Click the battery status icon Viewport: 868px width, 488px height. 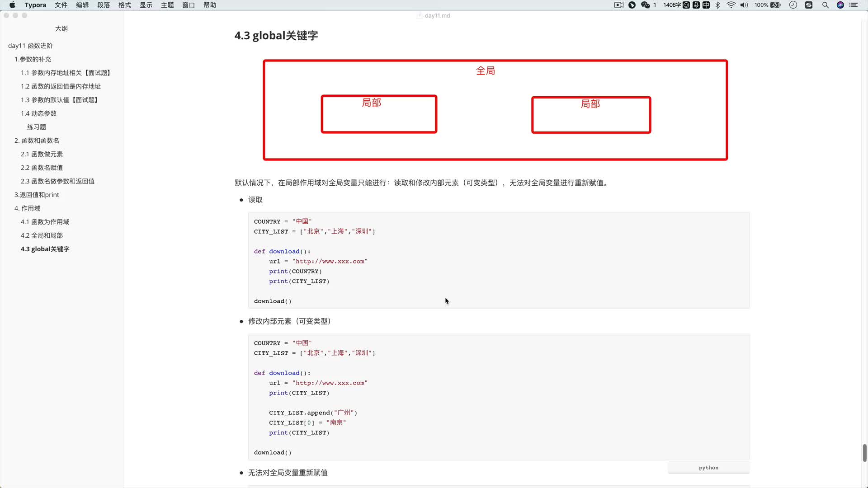tap(776, 5)
